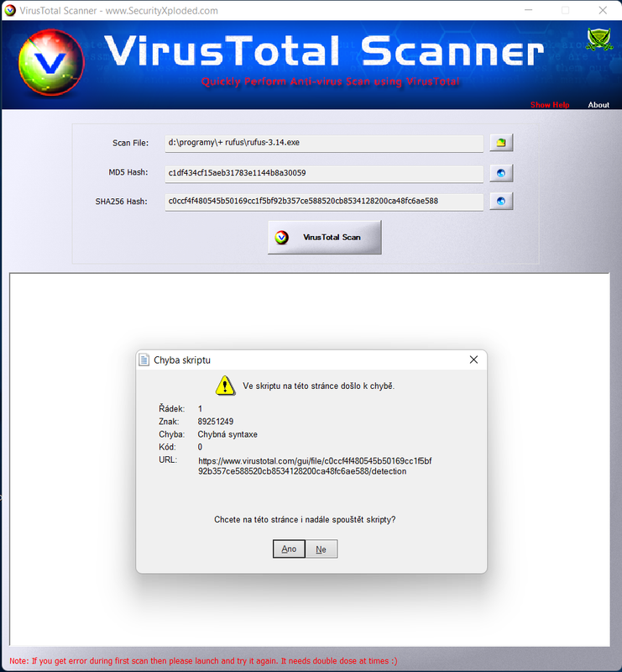Choose Ano to keep running scripts
The image size is (622, 672).
tap(289, 549)
